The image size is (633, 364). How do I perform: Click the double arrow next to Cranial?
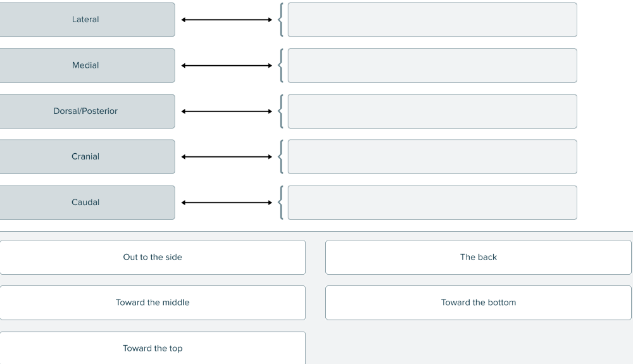tap(227, 157)
